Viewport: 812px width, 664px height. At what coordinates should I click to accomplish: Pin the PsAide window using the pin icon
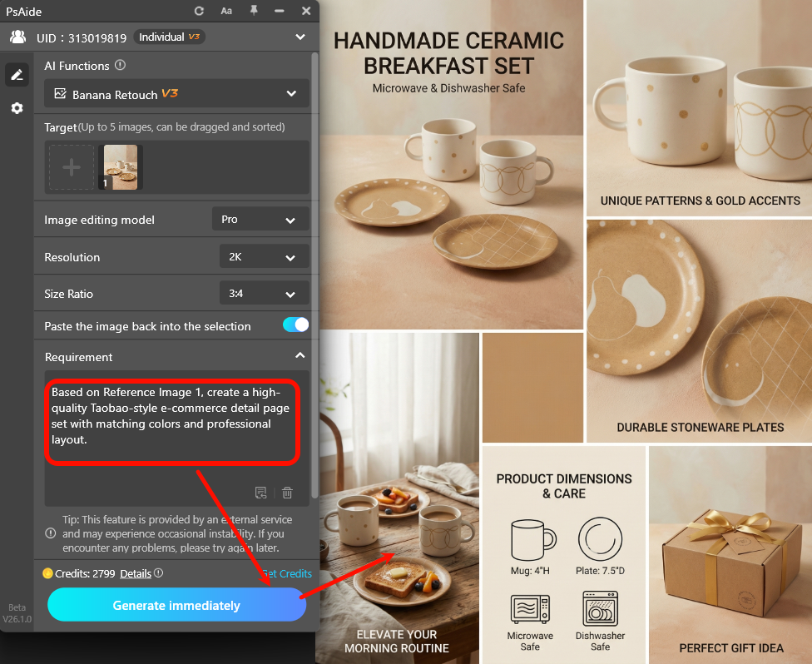(254, 11)
